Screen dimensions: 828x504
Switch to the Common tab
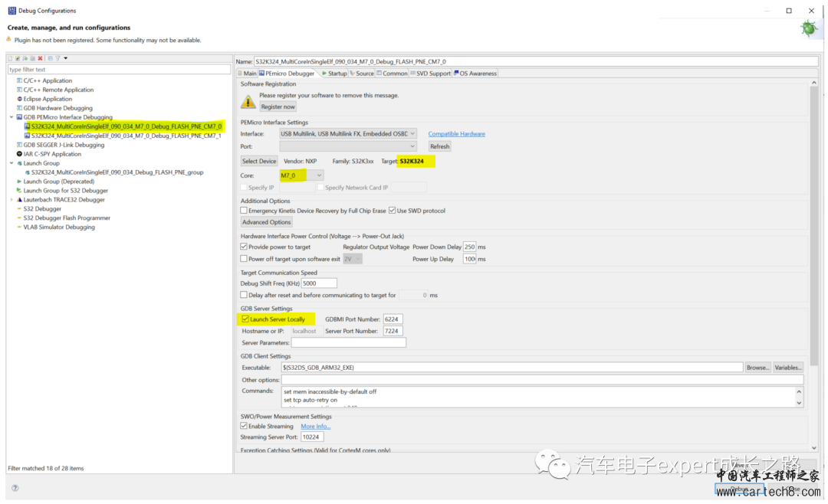click(x=392, y=74)
